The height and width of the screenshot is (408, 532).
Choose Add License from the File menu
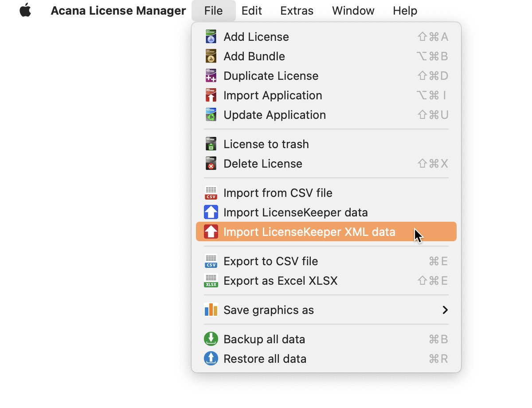326,37
